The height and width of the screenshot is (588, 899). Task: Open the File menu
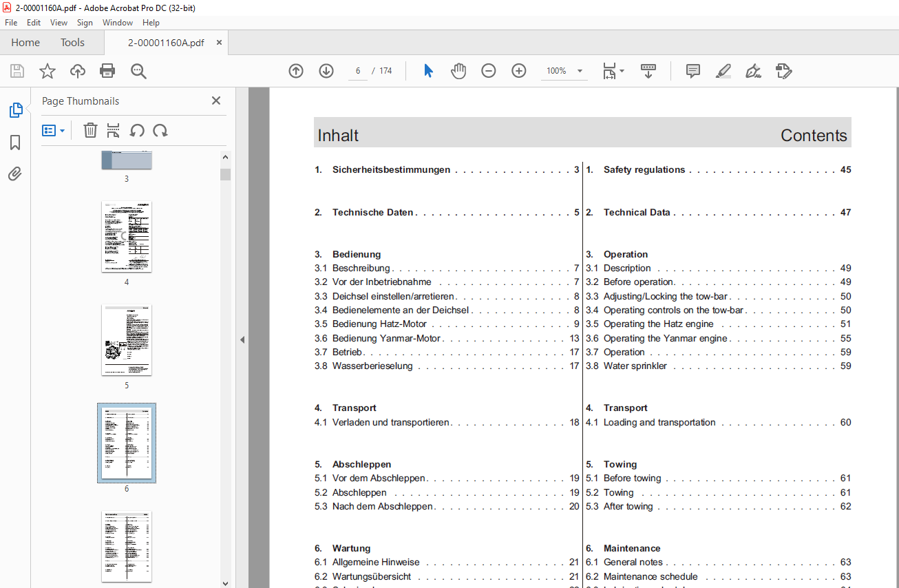11,23
